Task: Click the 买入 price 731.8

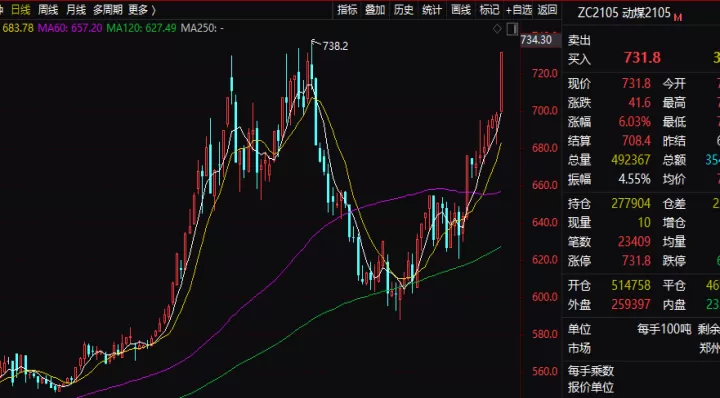Action: [x=642, y=58]
